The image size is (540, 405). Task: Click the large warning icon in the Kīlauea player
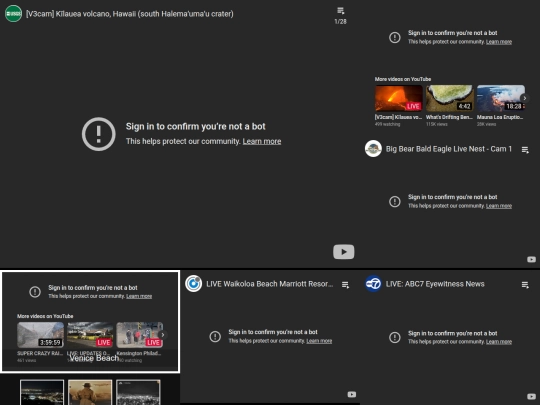pyautogui.click(x=98, y=134)
